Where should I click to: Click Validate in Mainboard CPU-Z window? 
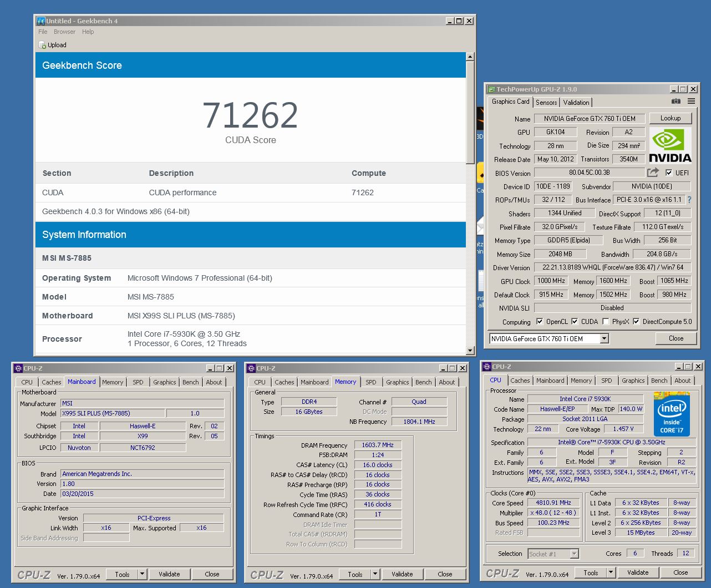169,574
